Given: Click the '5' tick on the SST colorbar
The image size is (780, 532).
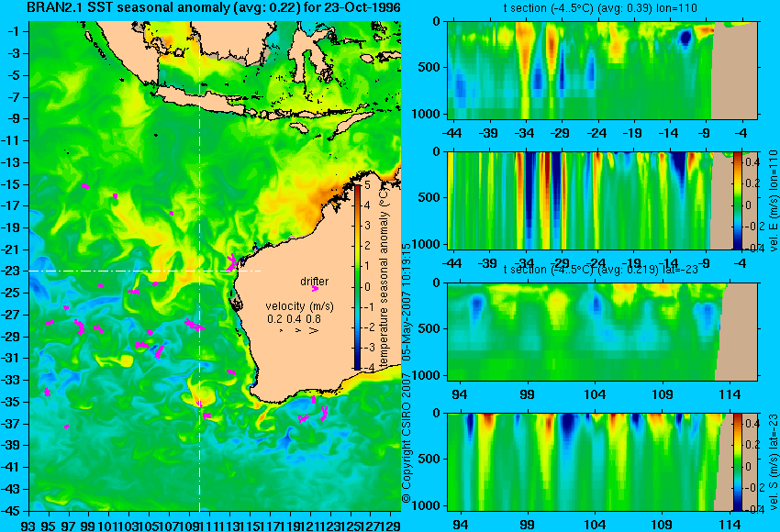Looking at the screenshot, I should pos(367,185).
